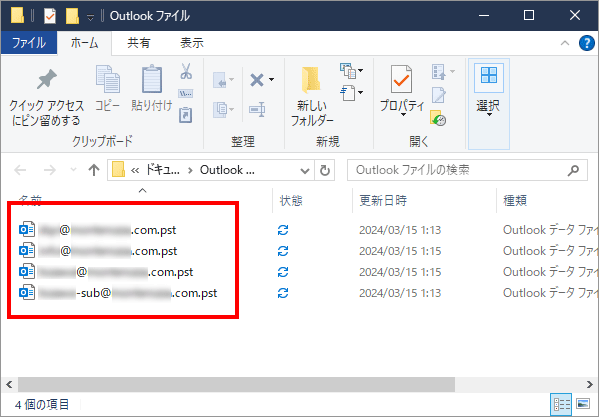
Task: Switch to large icons view layout
Action: (583, 404)
